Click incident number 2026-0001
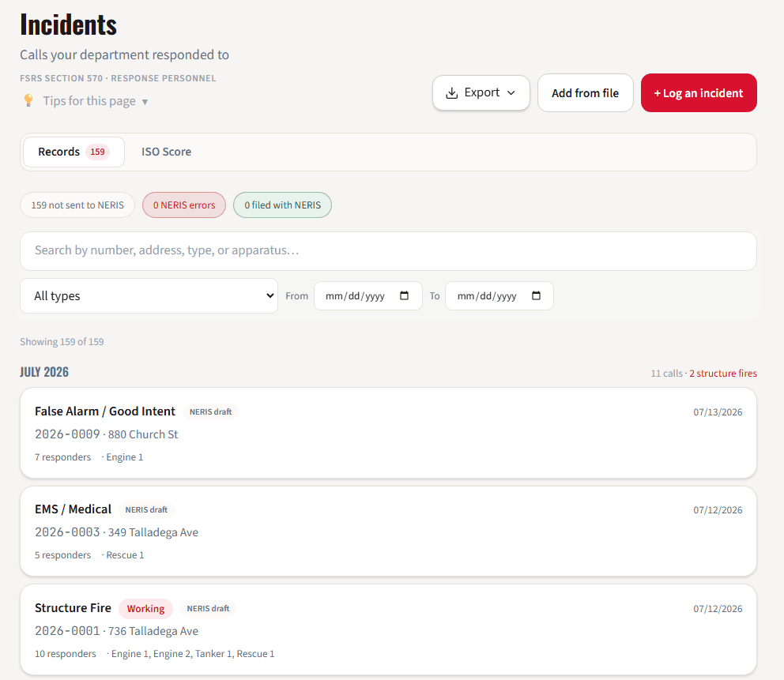784x680 pixels. 67,631
